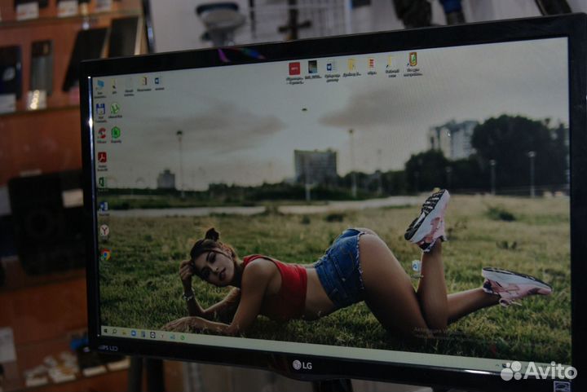Open the WinRAR archive icon at top
This screenshot has width=587, height=392.
(x=371, y=64)
